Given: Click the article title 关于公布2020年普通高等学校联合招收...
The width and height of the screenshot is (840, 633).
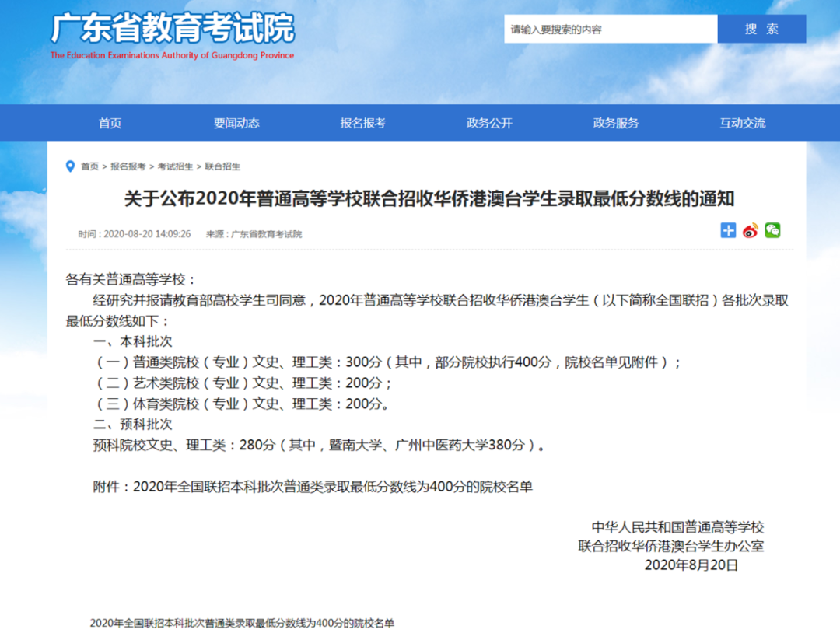Looking at the screenshot, I should pos(429,198).
